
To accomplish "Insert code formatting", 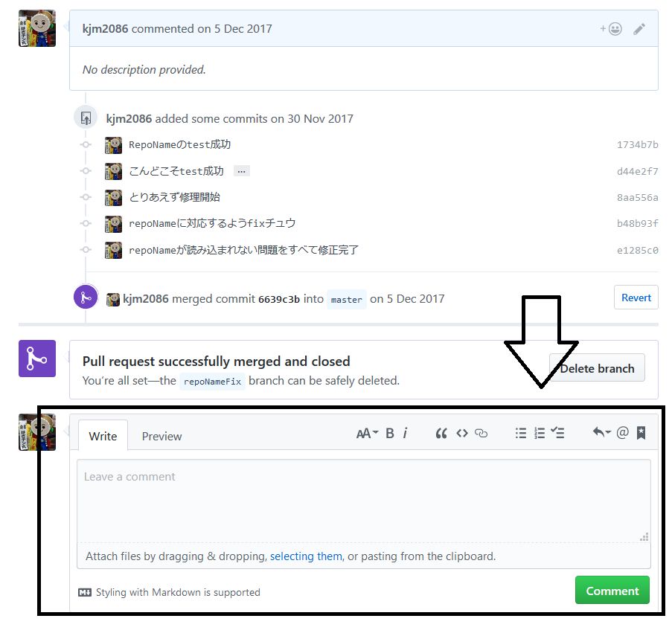I will click(x=462, y=434).
